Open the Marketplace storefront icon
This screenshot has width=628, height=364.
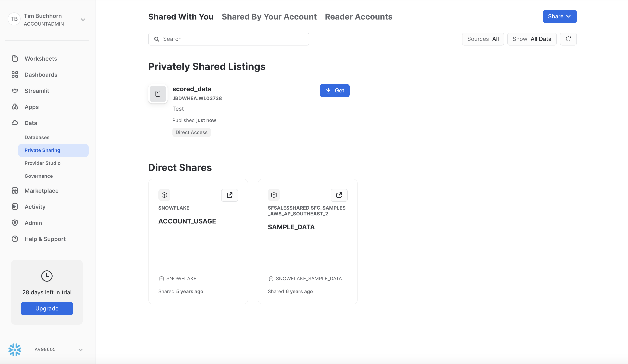[x=15, y=191]
